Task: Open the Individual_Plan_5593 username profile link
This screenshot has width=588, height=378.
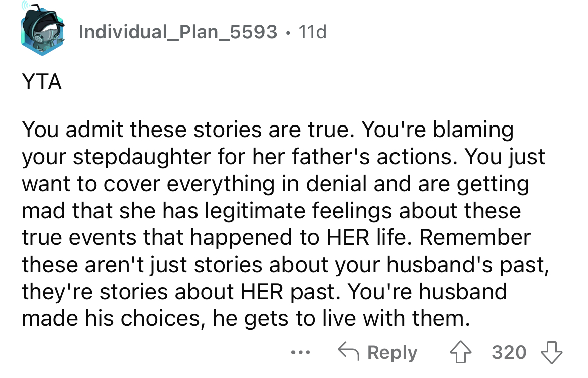Action: (178, 32)
